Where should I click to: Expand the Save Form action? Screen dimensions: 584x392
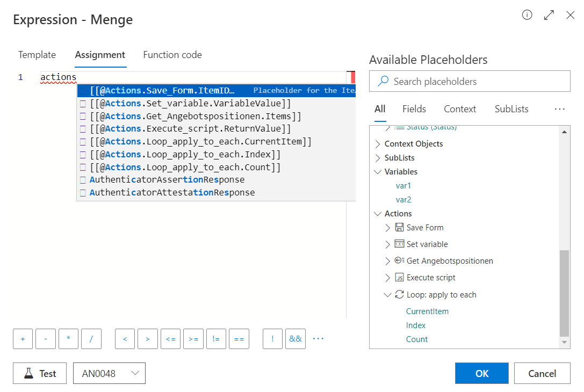387,228
